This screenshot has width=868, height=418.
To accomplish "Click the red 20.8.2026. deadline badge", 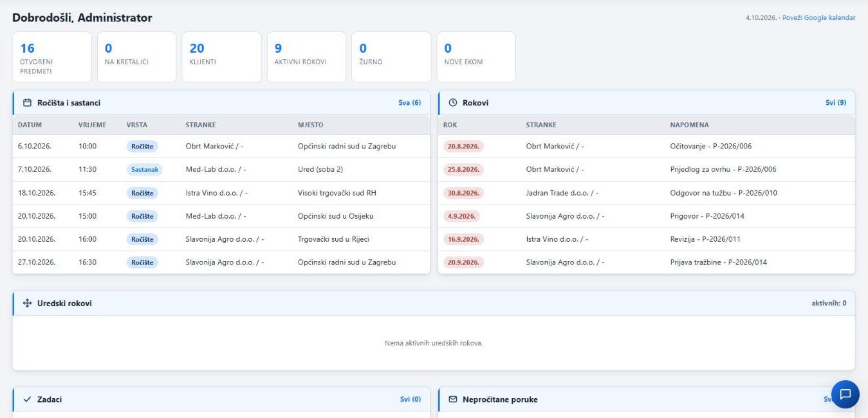I will pos(463,147).
